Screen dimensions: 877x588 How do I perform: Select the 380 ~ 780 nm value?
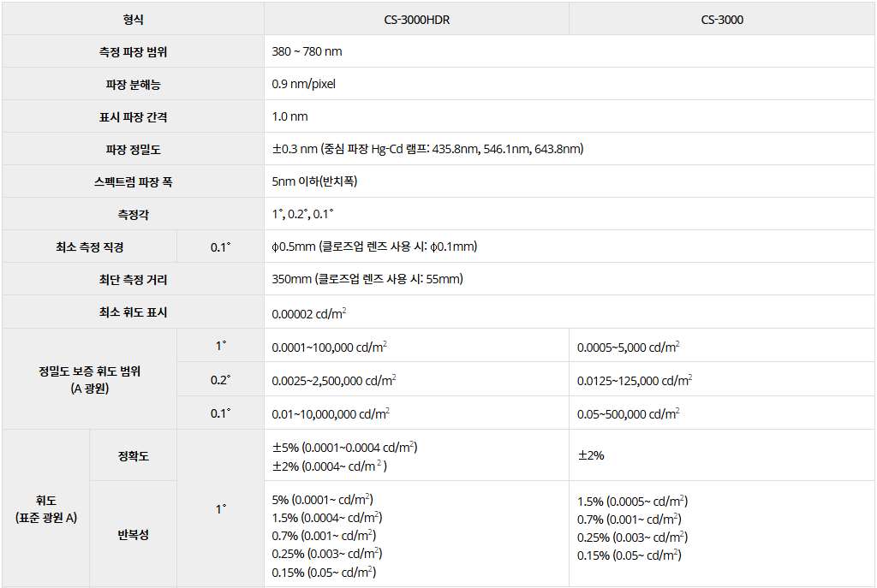click(x=307, y=52)
